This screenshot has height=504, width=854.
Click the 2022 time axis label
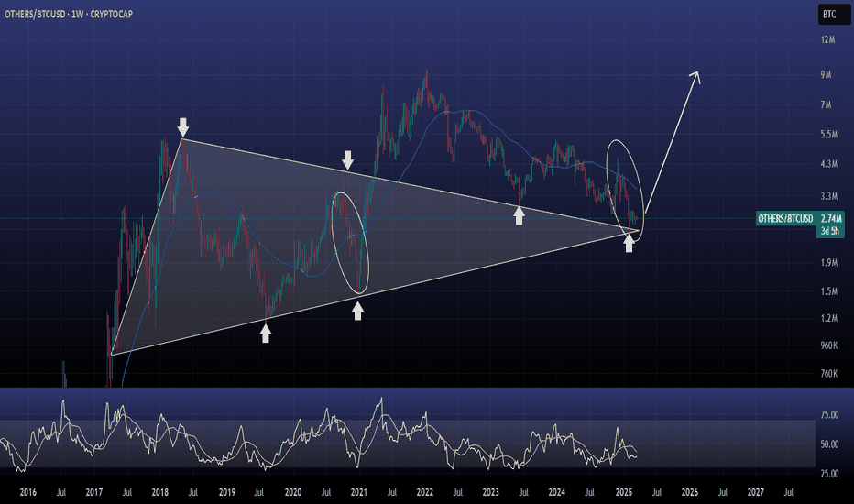425,493
